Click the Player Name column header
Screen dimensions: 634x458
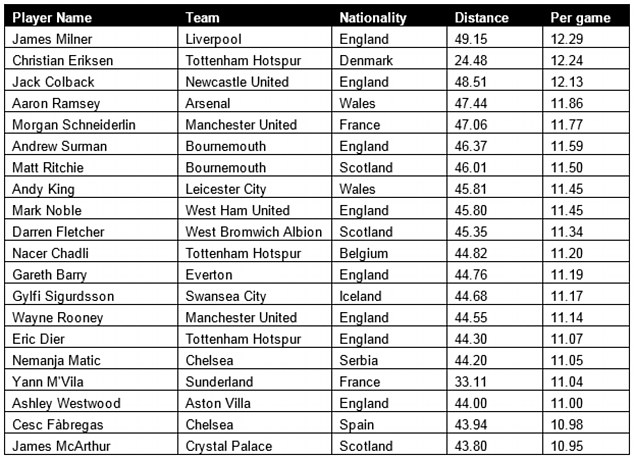pos(91,17)
